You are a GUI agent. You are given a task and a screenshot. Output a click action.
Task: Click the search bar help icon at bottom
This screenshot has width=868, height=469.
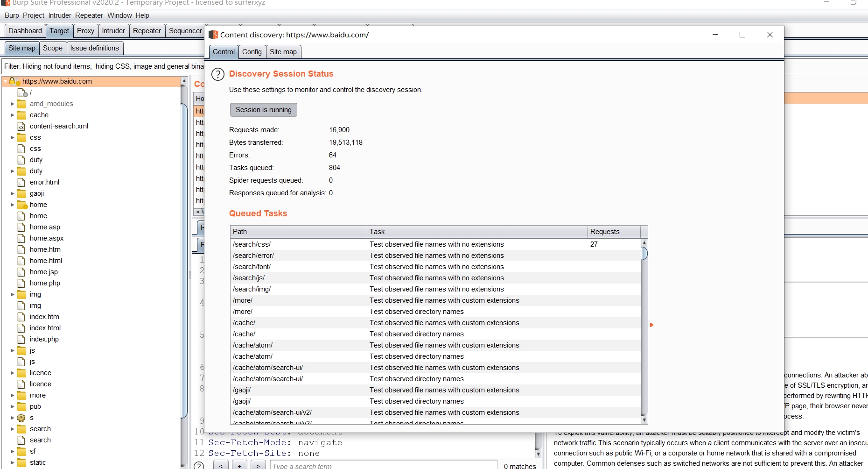click(199, 466)
